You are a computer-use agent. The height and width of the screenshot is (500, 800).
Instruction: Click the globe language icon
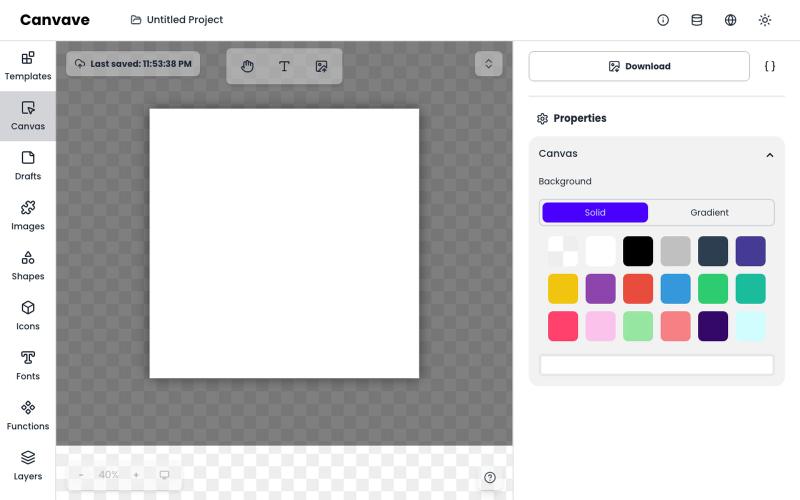[x=731, y=20]
